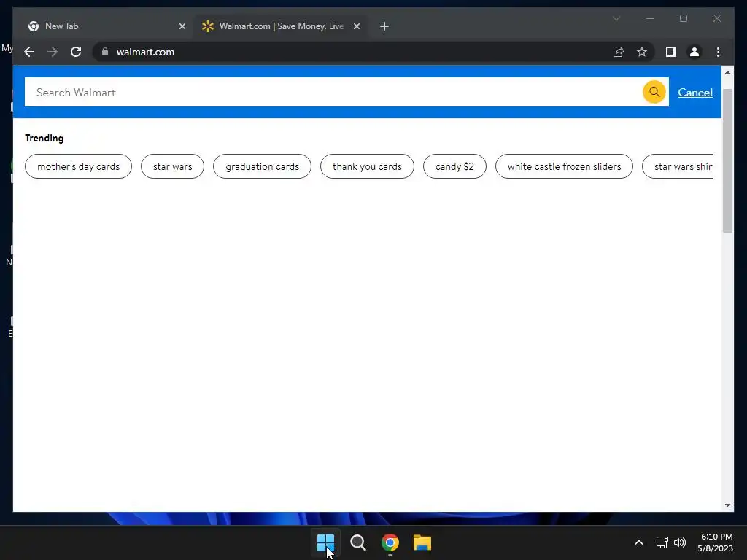Open the Windows Start menu

click(x=326, y=542)
